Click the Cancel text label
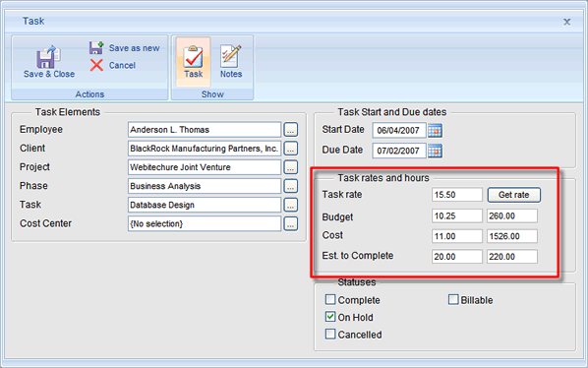588x368 pixels. 122,65
